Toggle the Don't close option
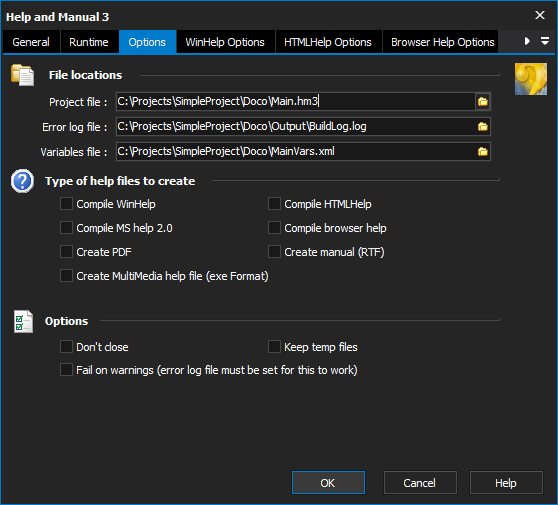 click(x=66, y=347)
